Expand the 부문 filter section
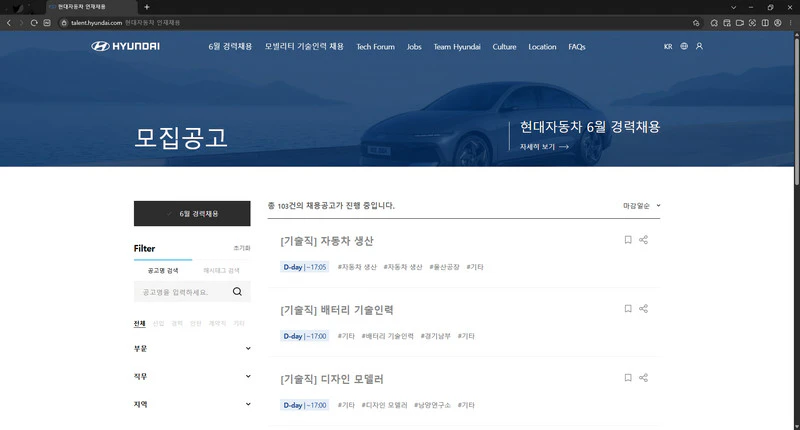800x430 pixels. tap(192, 348)
